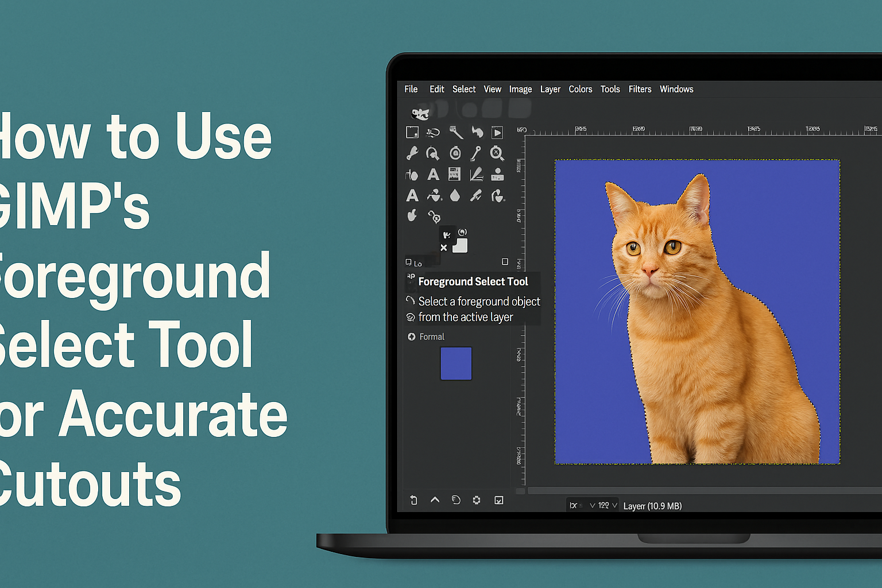Click the 'Layer (10.9 MB)' status text
Image resolution: width=882 pixels, height=588 pixels.
click(x=652, y=506)
